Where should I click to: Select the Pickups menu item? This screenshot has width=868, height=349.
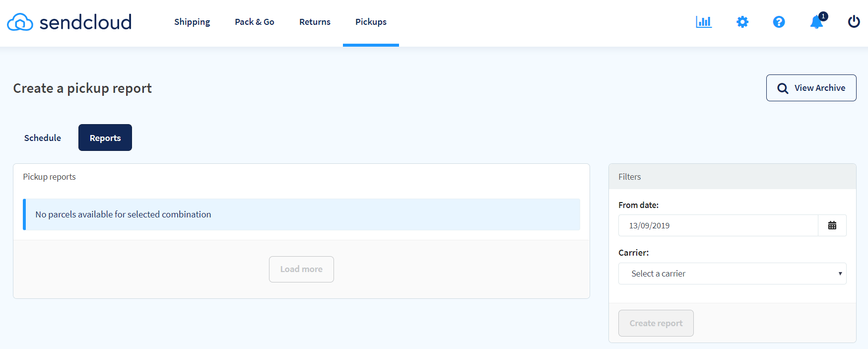click(371, 22)
